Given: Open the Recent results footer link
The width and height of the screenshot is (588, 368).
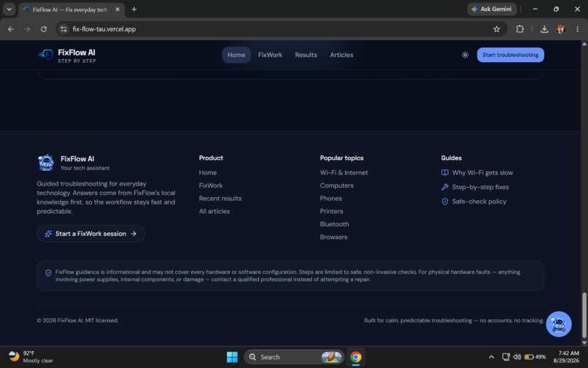Looking at the screenshot, I should point(220,199).
